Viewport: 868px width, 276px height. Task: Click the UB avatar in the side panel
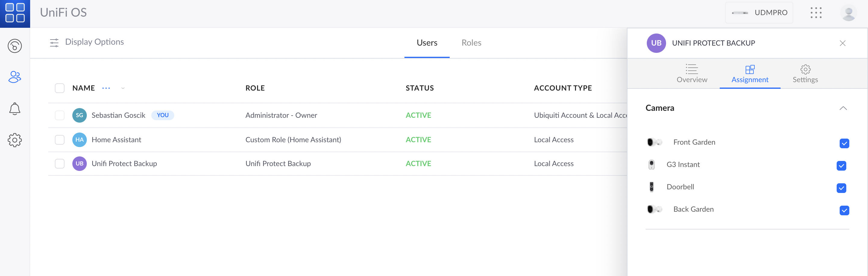656,43
